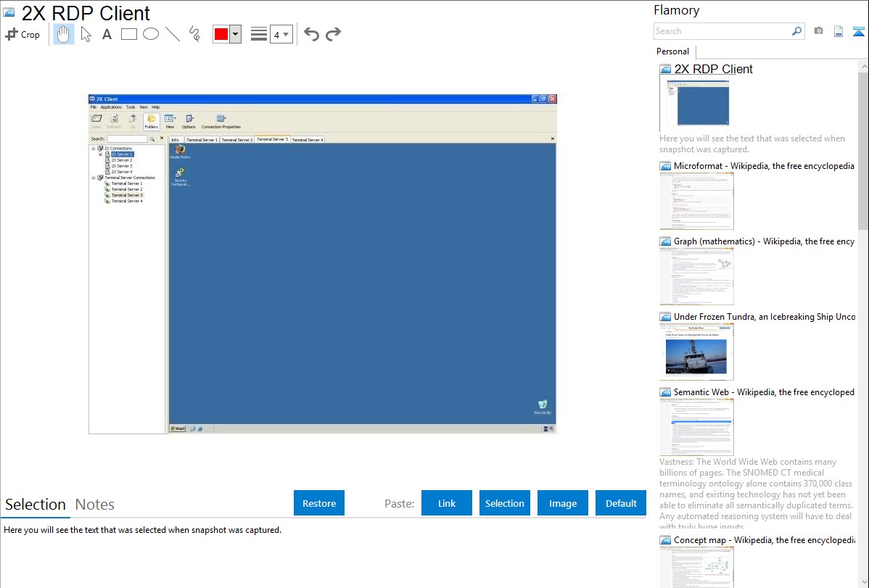
Task: Select the text annotation tool
Action: coord(107,34)
